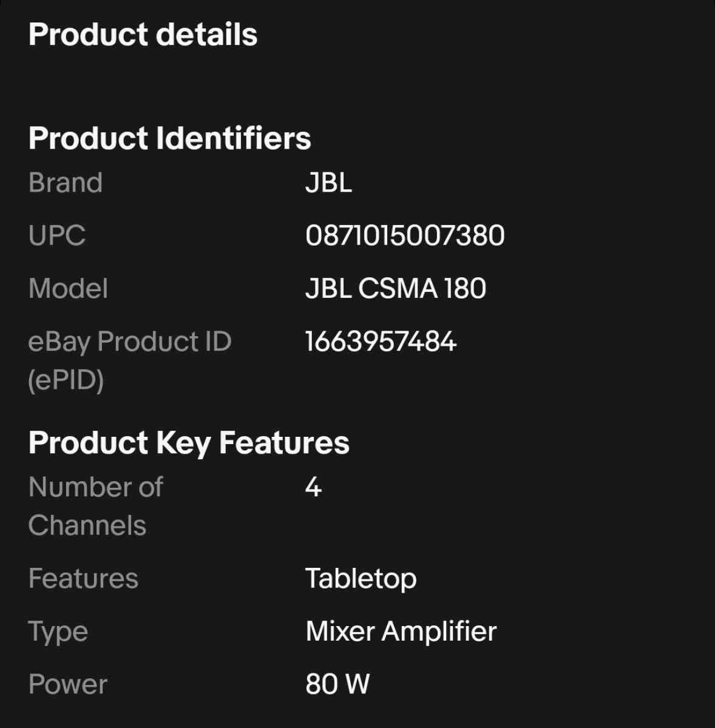The width and height of the screenshot is (715, 728).
Task: Select the channels value 4
Action: [313, 487]
